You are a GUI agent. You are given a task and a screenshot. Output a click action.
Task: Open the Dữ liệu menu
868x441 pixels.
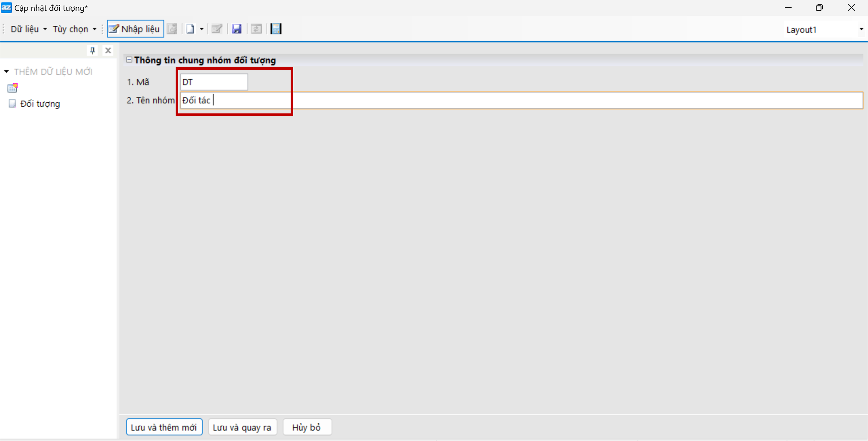click(28, 29)
